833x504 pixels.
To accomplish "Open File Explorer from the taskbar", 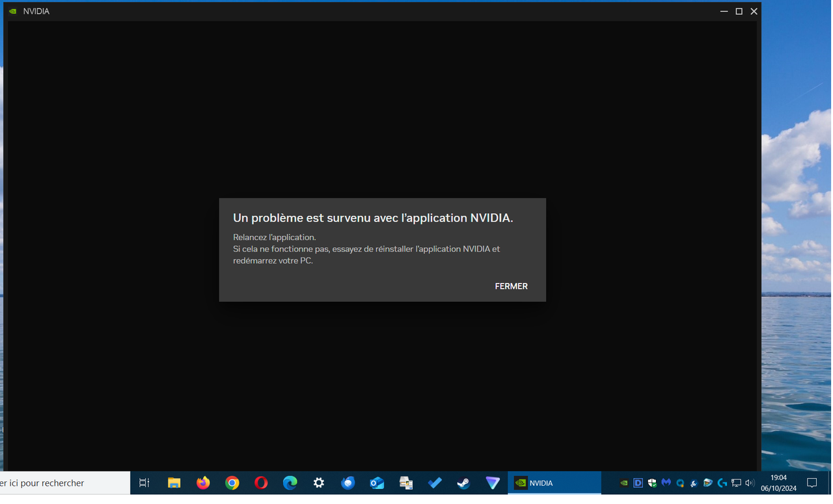I will [x=174, y=483].
